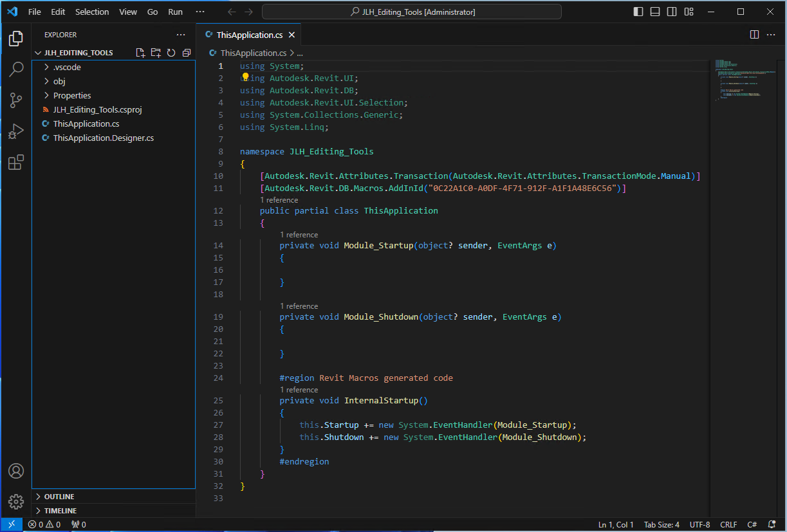Open the Source Control view
This screenshot has width=787, height=532.
click(16, 100)
